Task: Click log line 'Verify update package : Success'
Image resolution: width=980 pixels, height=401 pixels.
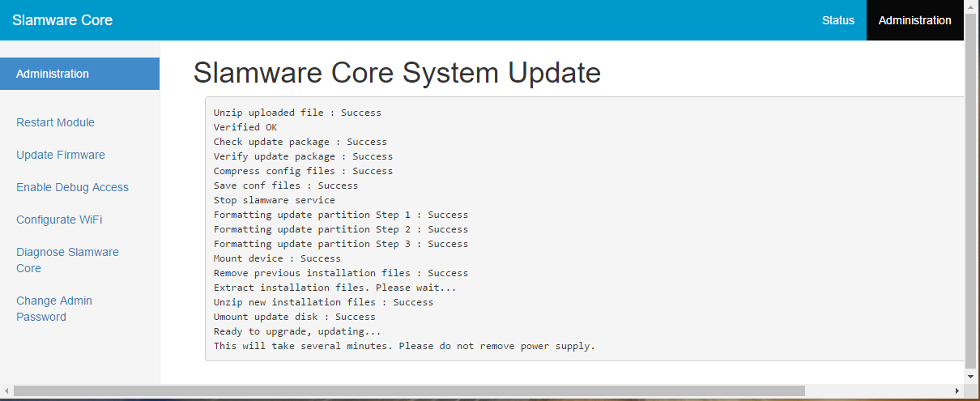Action: (303, 156)
